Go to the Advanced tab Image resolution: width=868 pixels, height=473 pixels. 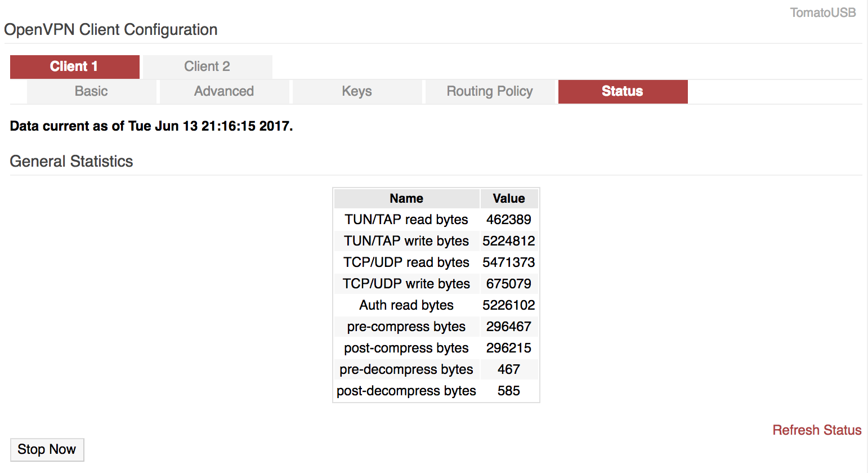pos(224,91)
